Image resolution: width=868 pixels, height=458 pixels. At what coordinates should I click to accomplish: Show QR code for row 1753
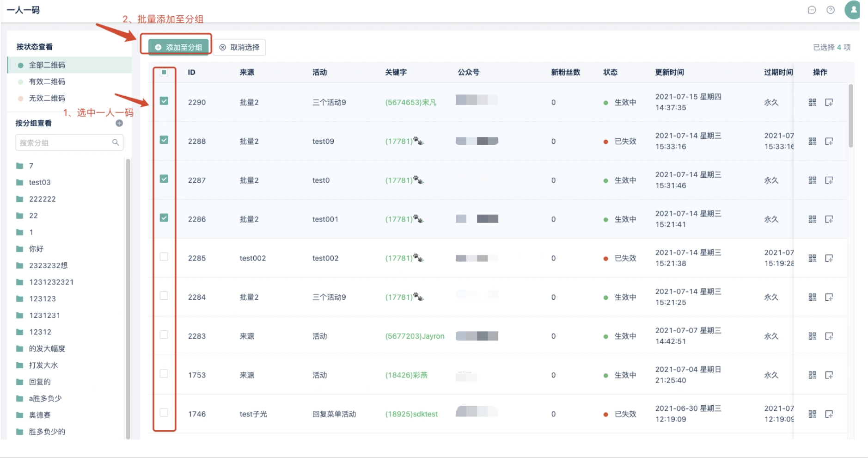pos(812,375)
